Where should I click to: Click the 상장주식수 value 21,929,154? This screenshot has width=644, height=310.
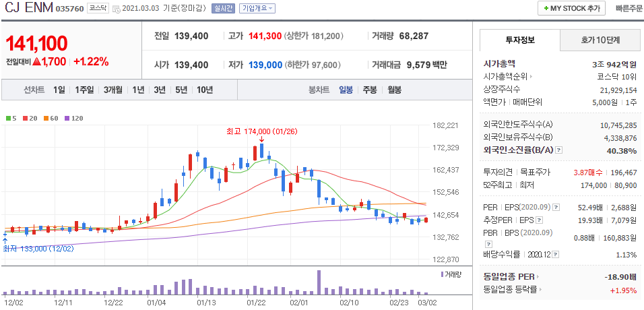(618, 90)
